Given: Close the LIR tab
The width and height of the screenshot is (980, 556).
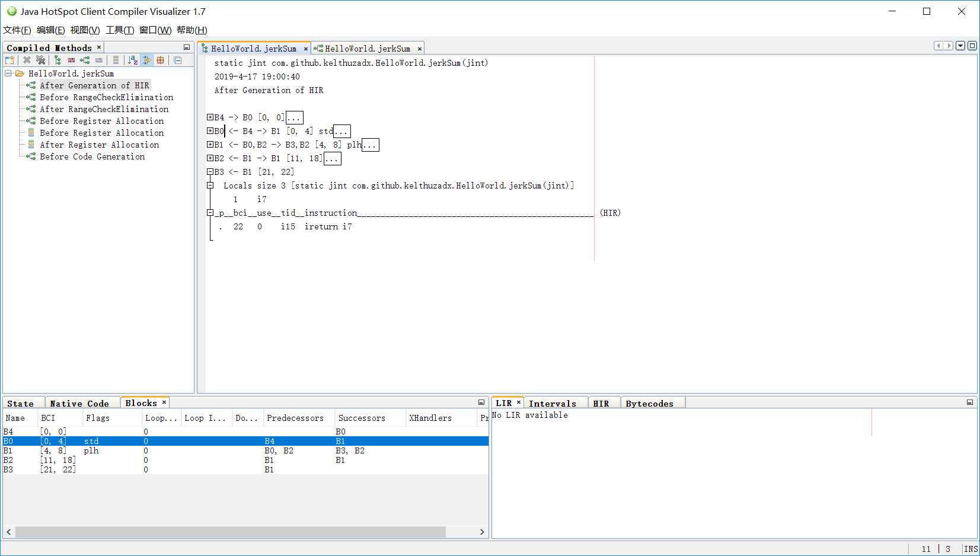Looking at the screenshot, I should (519, 402).
